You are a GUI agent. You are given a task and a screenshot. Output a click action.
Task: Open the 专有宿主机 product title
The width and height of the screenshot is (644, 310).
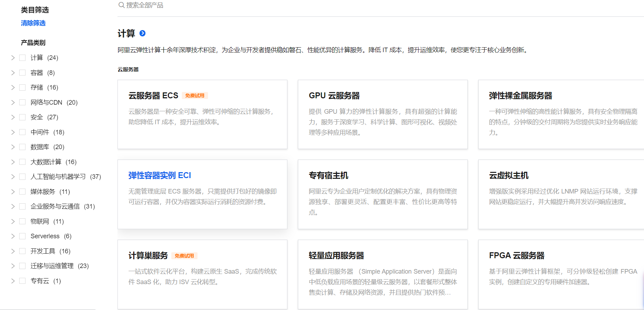[328, 175]
